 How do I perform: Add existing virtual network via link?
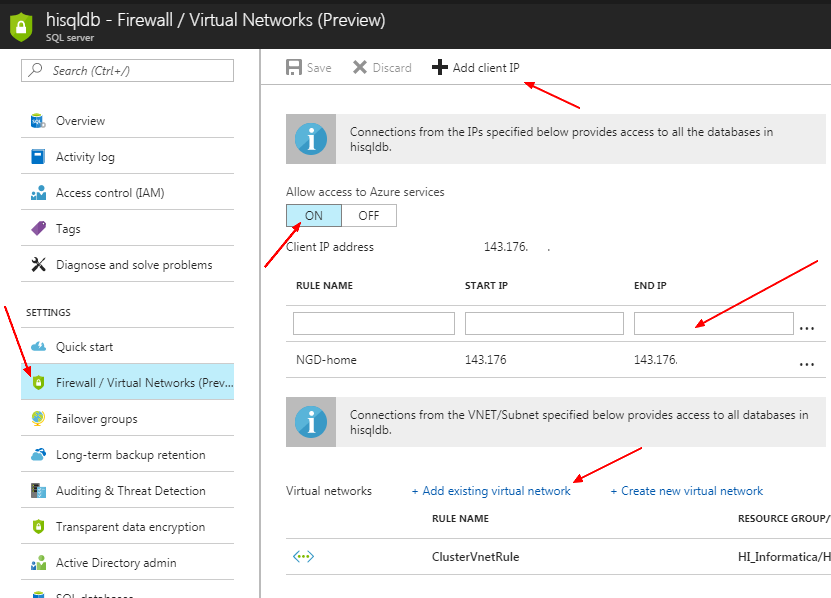point(491,491)
